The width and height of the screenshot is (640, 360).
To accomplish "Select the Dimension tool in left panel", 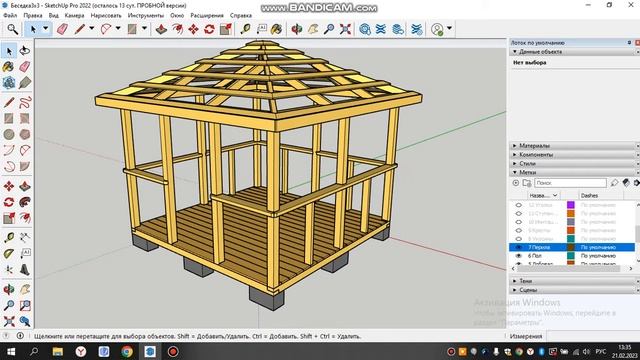I will pos(25,237).
